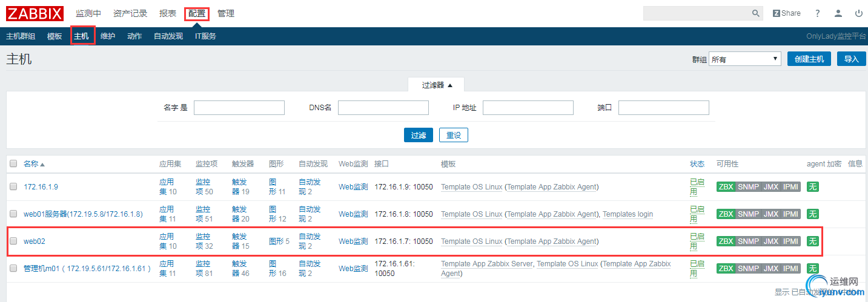868x302 pixels.
Task: Click the search magnifier icon
Action: click(756, 13)
